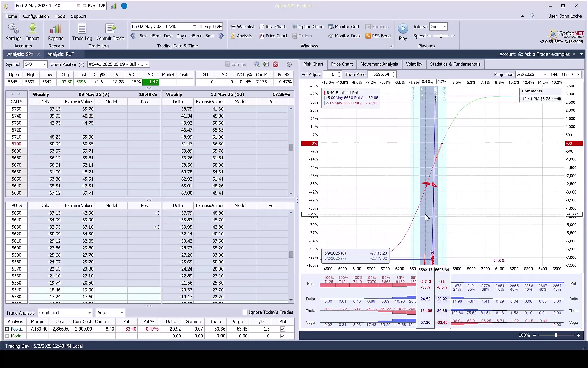
Task: Open the Monitor Grid window
Action: pos(343,27)
